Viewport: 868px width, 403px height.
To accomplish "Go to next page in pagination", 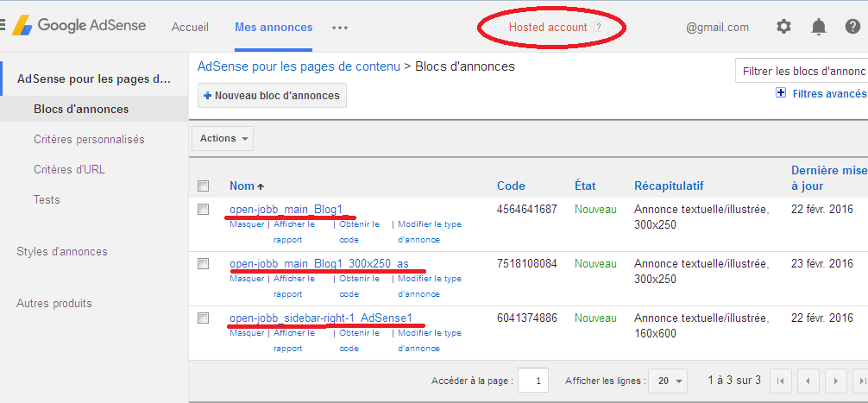I will (x=835, y=381).
